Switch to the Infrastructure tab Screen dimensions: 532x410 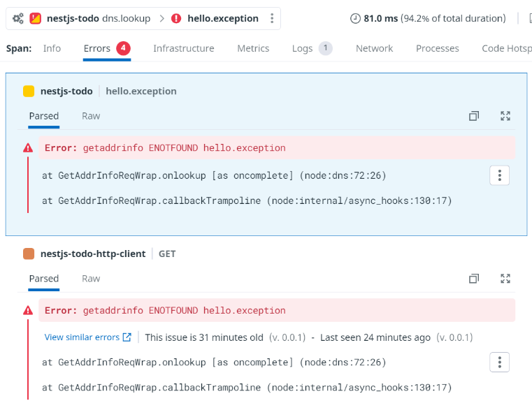(x=184, y=48)
